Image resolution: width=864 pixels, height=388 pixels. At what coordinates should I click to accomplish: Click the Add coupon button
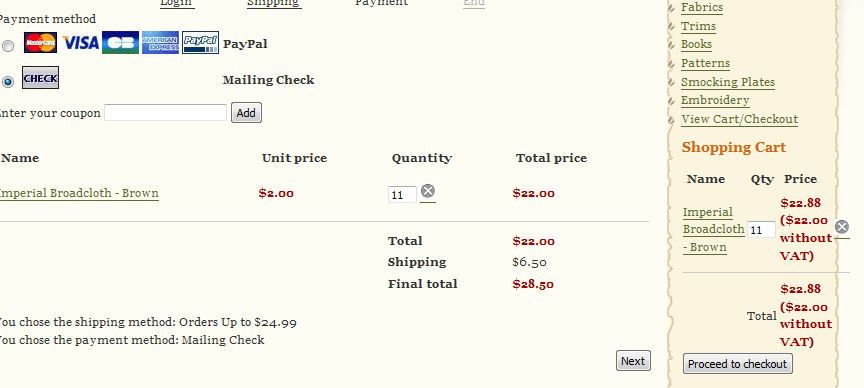click(246, 112)
